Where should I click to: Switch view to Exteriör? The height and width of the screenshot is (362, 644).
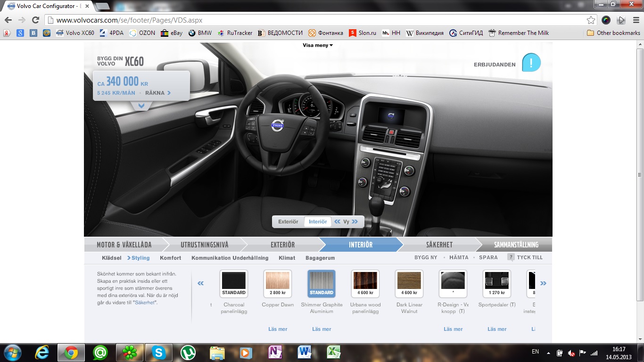(x=288, y=222)
